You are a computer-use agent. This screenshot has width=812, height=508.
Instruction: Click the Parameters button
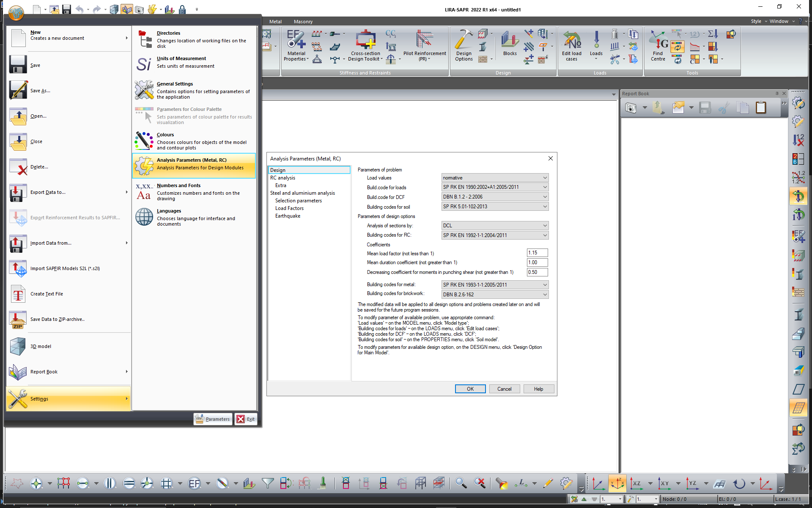[x=213, y=419]
